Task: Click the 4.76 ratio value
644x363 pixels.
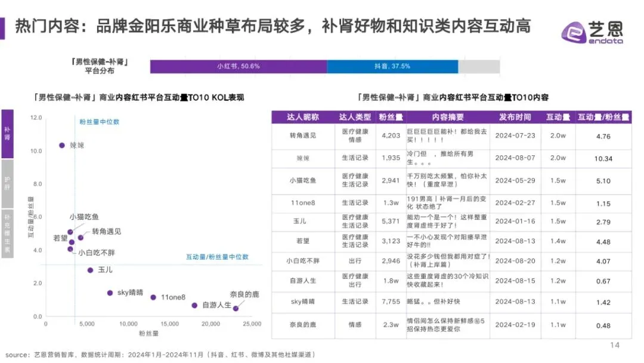Action: [603, 137]
